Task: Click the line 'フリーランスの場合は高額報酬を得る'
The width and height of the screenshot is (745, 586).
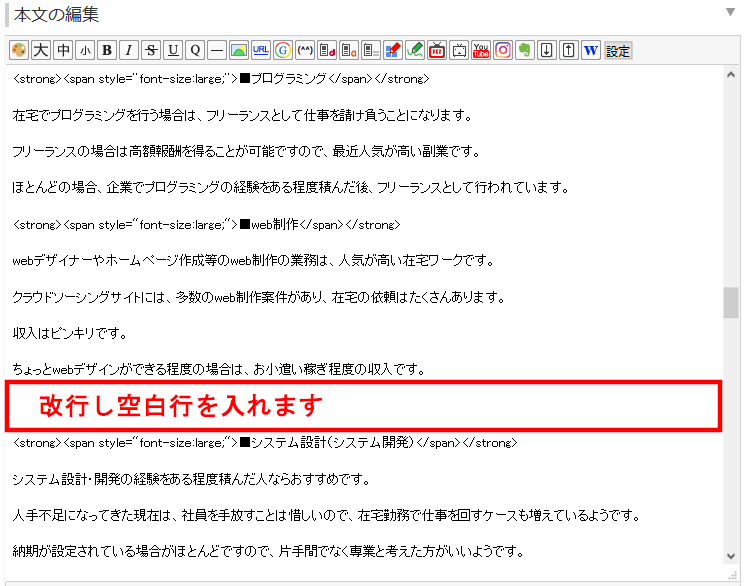Action: 246,151
